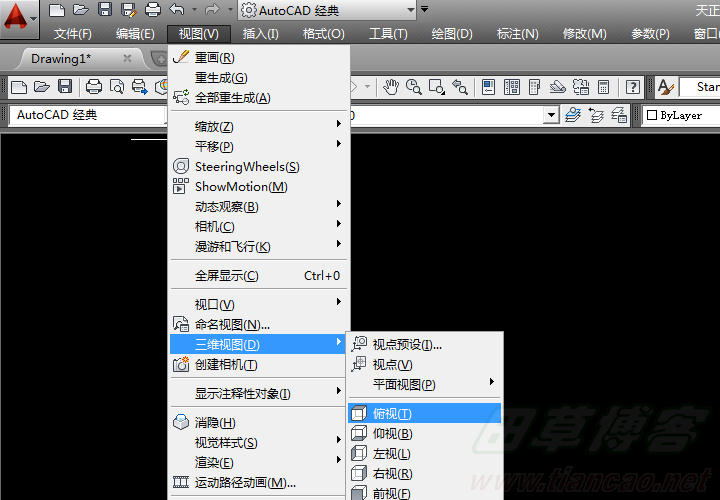
Task: Open the Layer States Manager icon
Action: pos(619,115)
